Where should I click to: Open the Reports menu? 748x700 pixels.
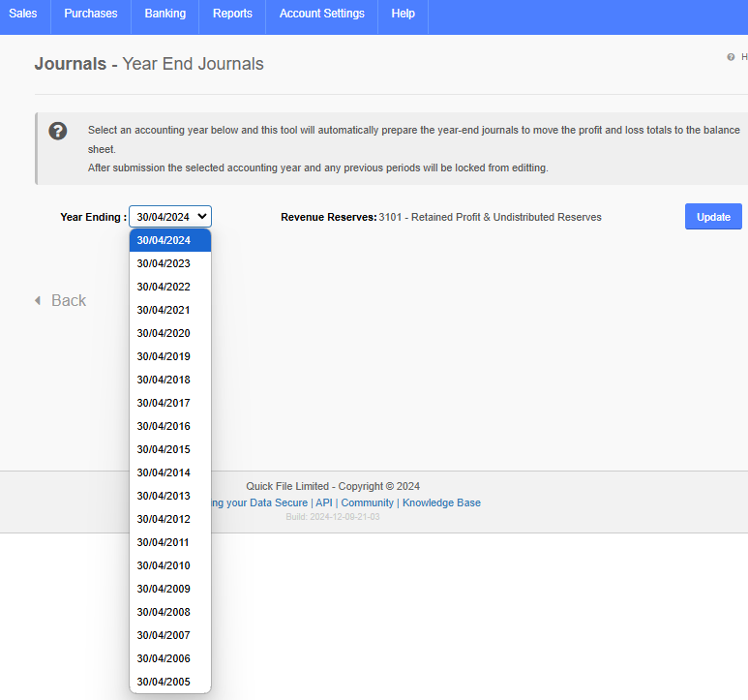pos(232,14)
